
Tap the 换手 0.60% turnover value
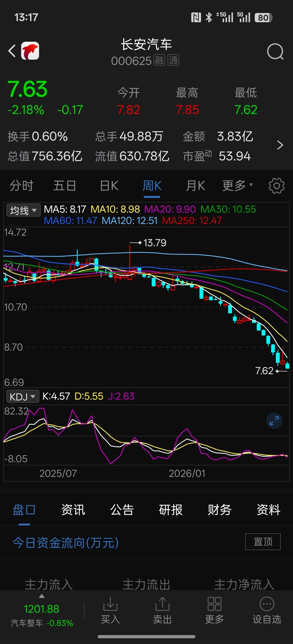click(38, 136)
